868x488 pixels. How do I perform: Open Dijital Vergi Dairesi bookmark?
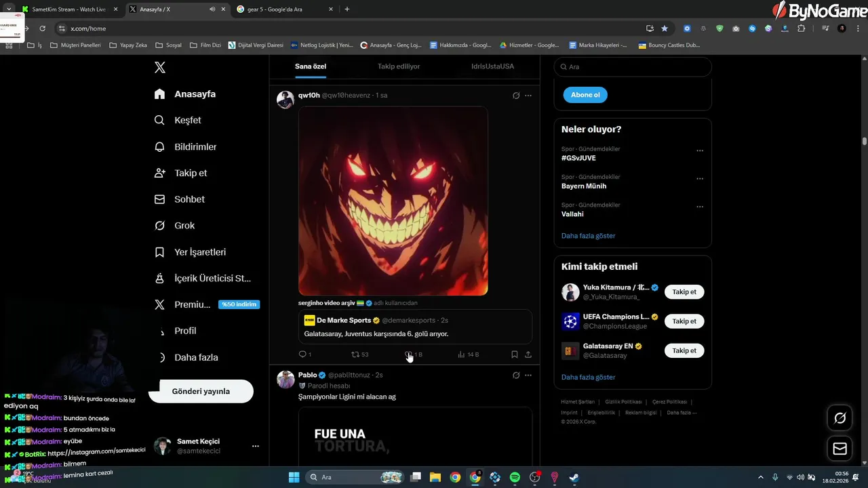(x=256, y=45)
